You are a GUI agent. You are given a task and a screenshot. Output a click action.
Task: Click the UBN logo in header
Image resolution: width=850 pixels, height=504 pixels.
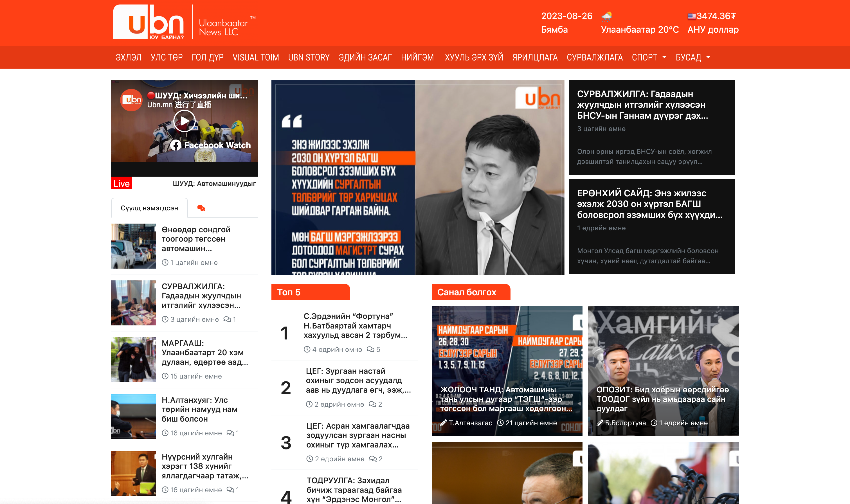point(149,22)
